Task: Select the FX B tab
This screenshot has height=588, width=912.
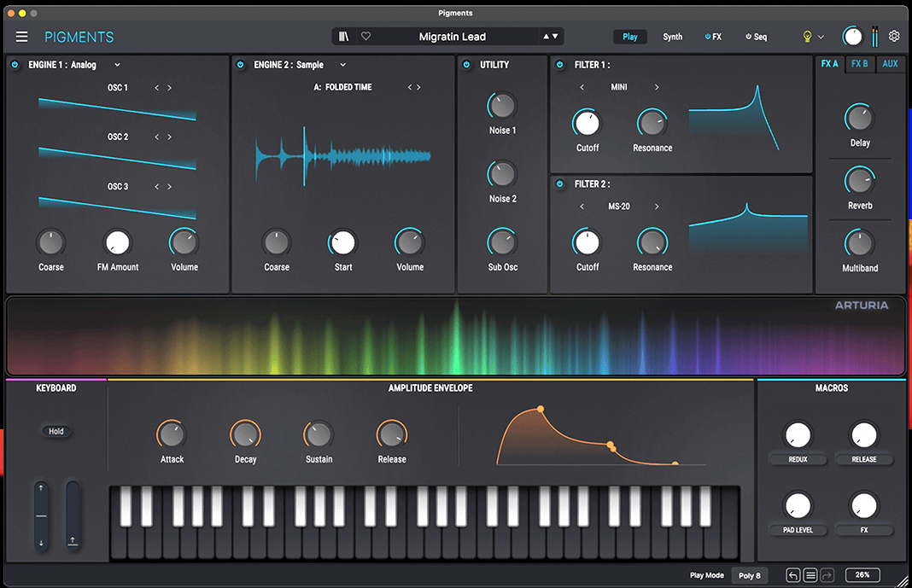Action: click(860, 64)
